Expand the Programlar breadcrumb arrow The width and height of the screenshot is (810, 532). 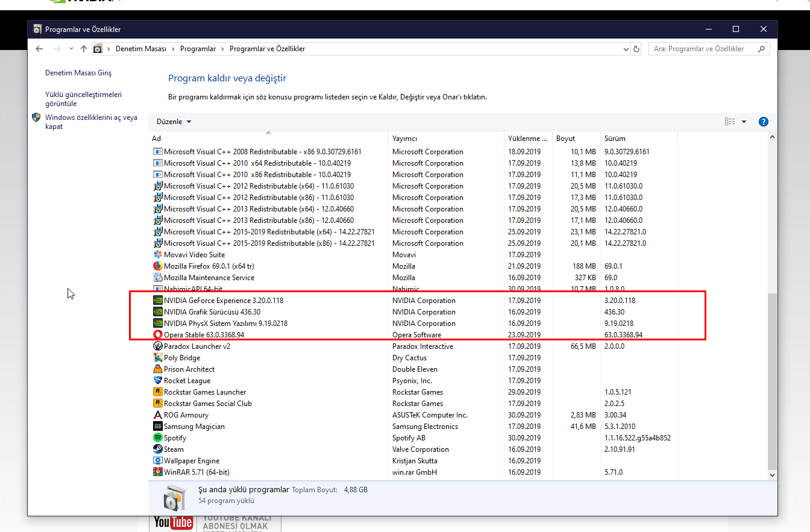[222, 49]
